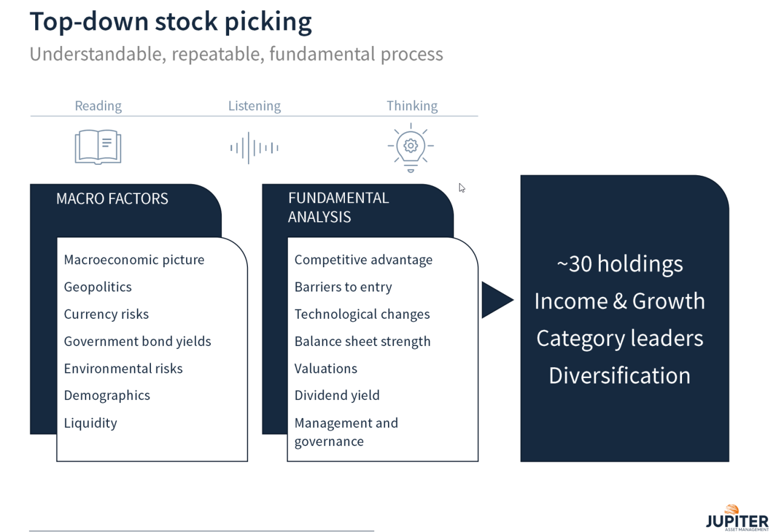Click the FUNDAMENTAL ANALYSIS panel header

click(x=338, y=207)
